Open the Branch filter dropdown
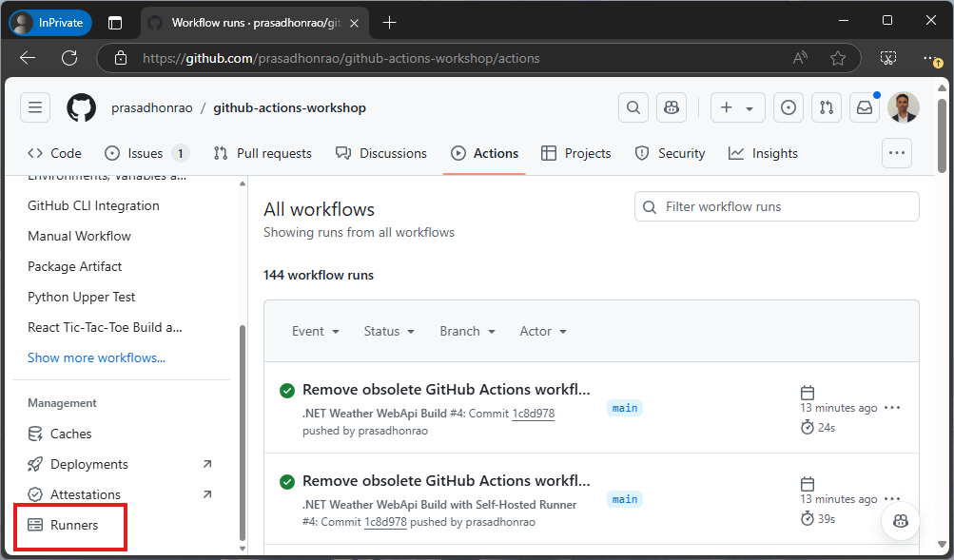The image size is (954, 560). click(x=468, y=332)
